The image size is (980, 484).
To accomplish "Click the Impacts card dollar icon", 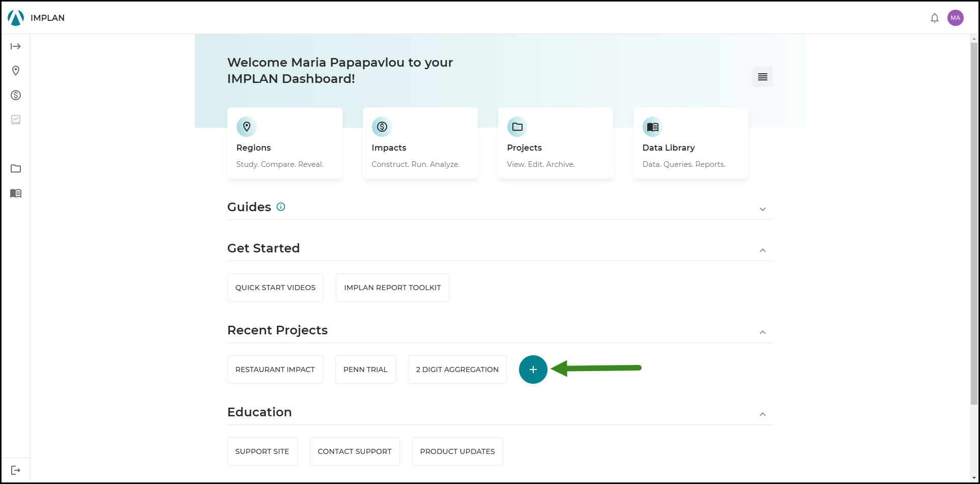I will 382,127.
